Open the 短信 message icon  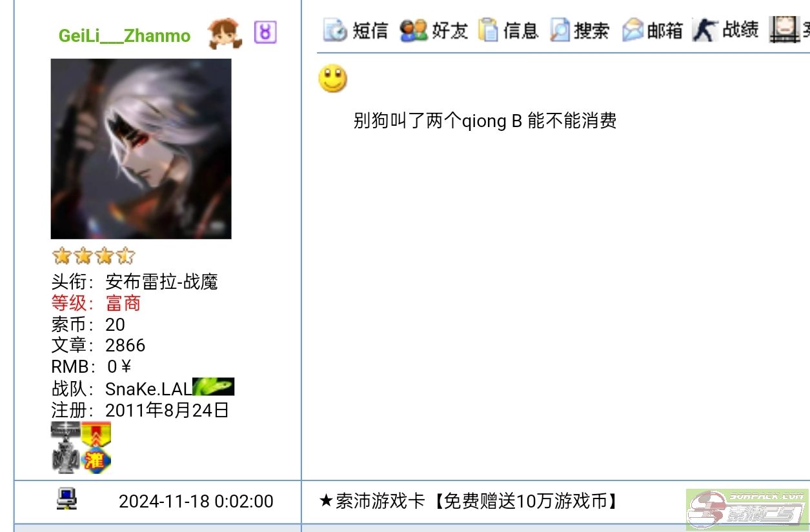click(x=335, y=30)
